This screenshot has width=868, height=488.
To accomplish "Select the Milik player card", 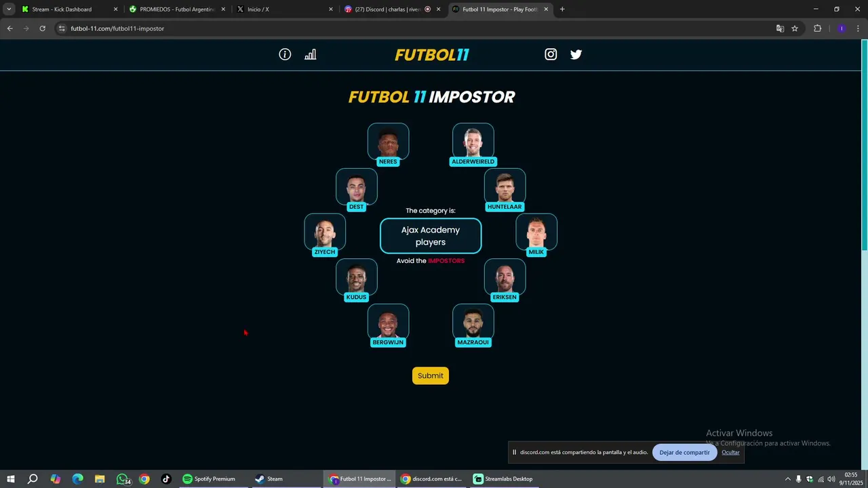I will [536, 235].
